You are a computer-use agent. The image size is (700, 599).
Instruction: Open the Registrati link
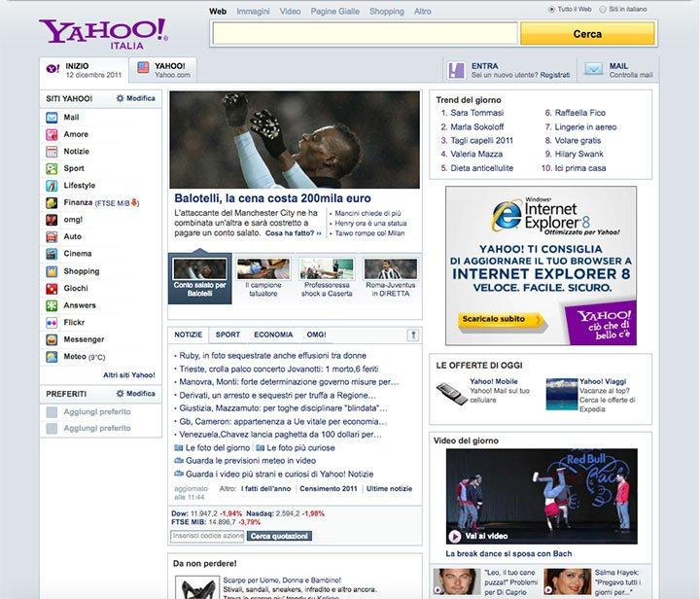pos(555,75)
